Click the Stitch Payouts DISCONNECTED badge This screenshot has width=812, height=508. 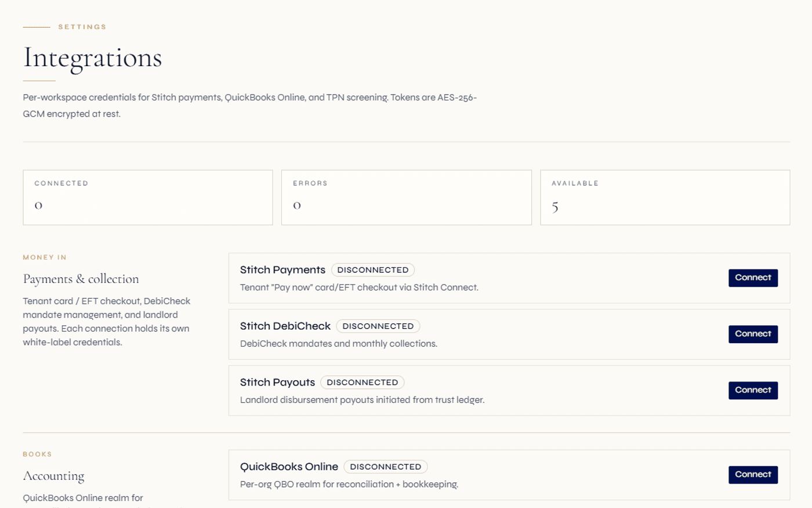point(362,383)
